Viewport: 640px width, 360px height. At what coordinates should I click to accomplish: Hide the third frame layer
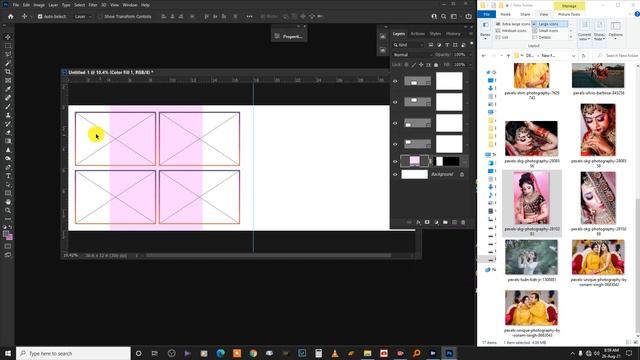point(395,123)
